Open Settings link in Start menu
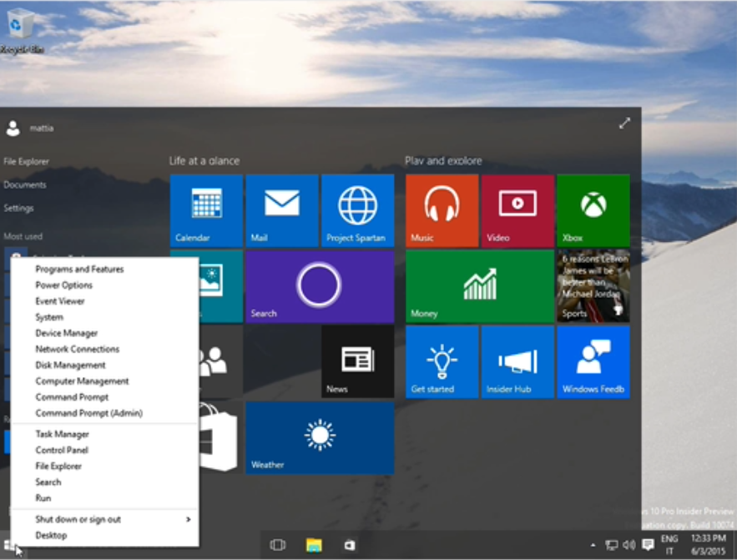737x560 pixels. pyautogui.click(x=19, y=208)
